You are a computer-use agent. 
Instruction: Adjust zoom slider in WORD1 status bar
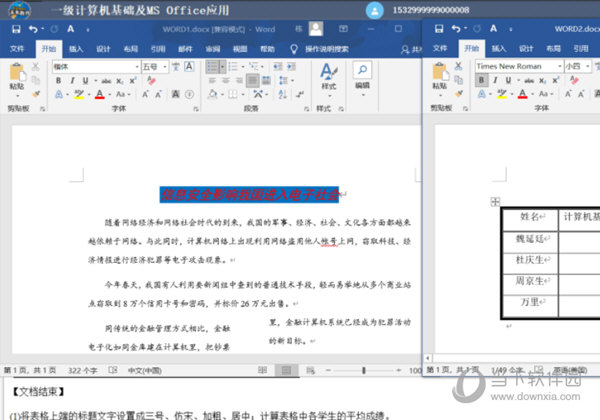tap(364, 370)
